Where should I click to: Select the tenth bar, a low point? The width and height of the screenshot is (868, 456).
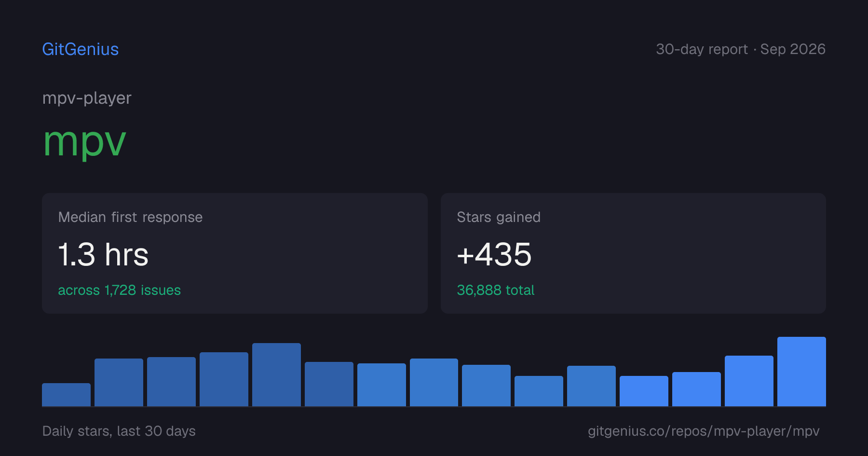pyautogui.click(x=539, y=391)
